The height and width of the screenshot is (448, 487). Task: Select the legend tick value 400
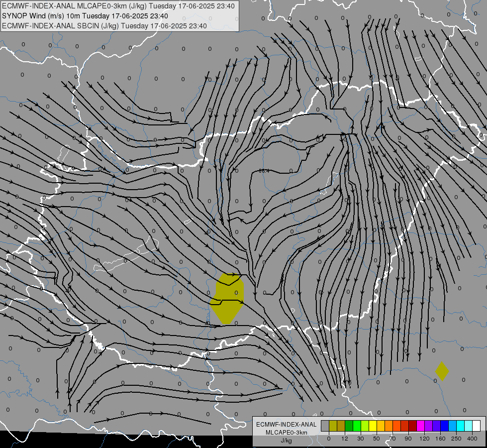pos(472,439)
